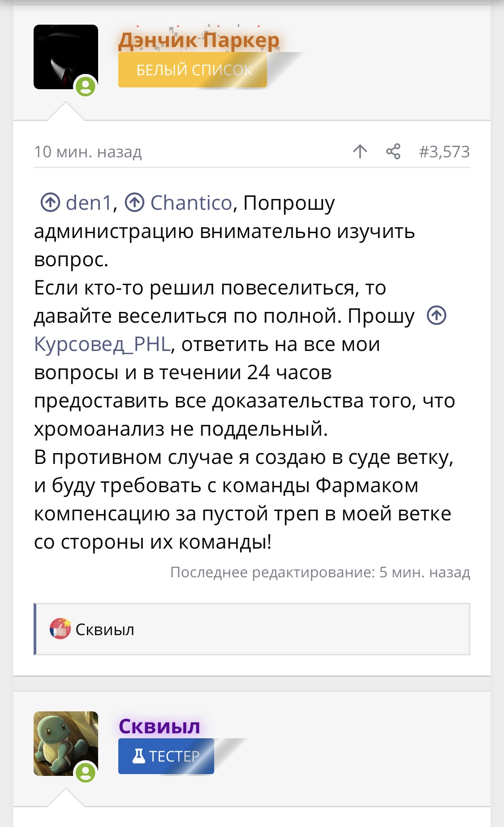Click the online status icon on Дэнчик Паркер's avatar
Screen dimensions: 504x827
click(86, 86)
